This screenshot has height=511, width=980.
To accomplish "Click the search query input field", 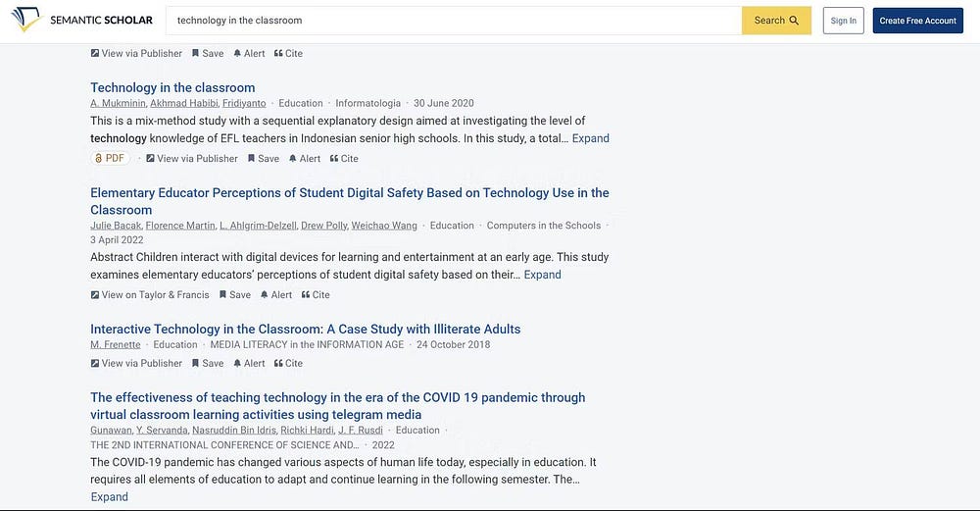I will coord(451,21).
